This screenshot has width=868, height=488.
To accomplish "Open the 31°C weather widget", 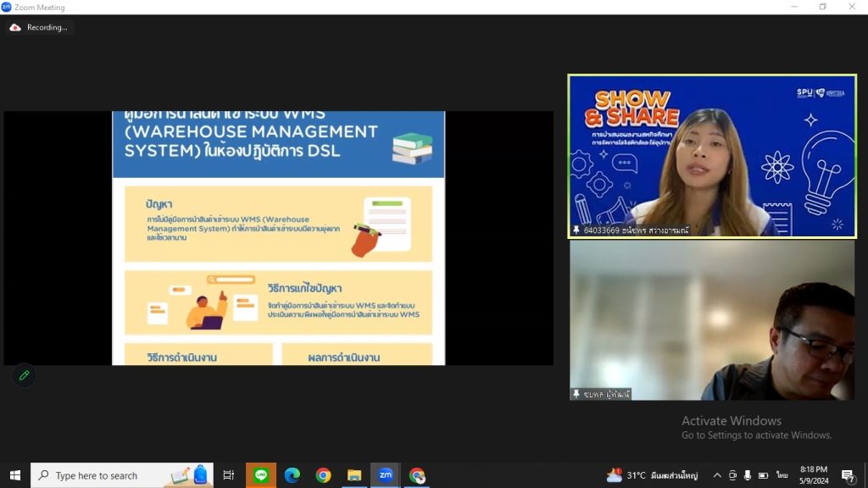I will click(652, 475).
